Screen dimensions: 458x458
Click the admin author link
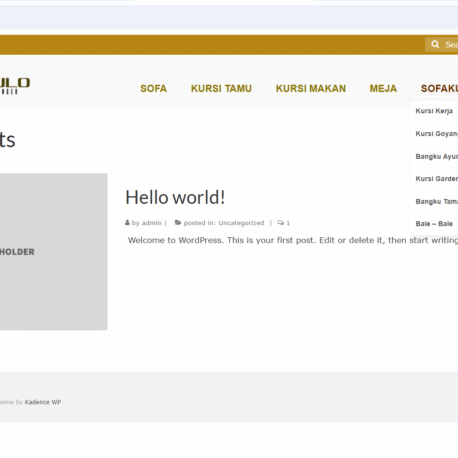(x=152, y=223)
